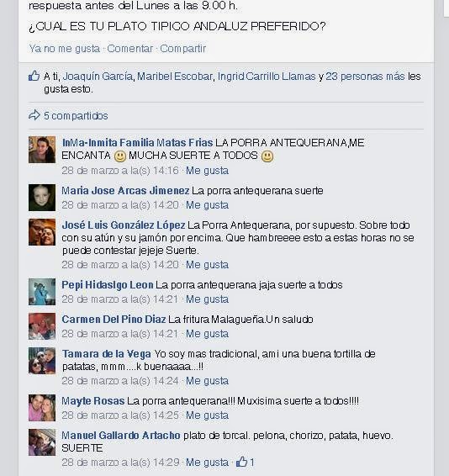Open Tamara de la Vega avatar thumbnail
The width and height of the screenshot is (449, 476).
pos(42,361)
